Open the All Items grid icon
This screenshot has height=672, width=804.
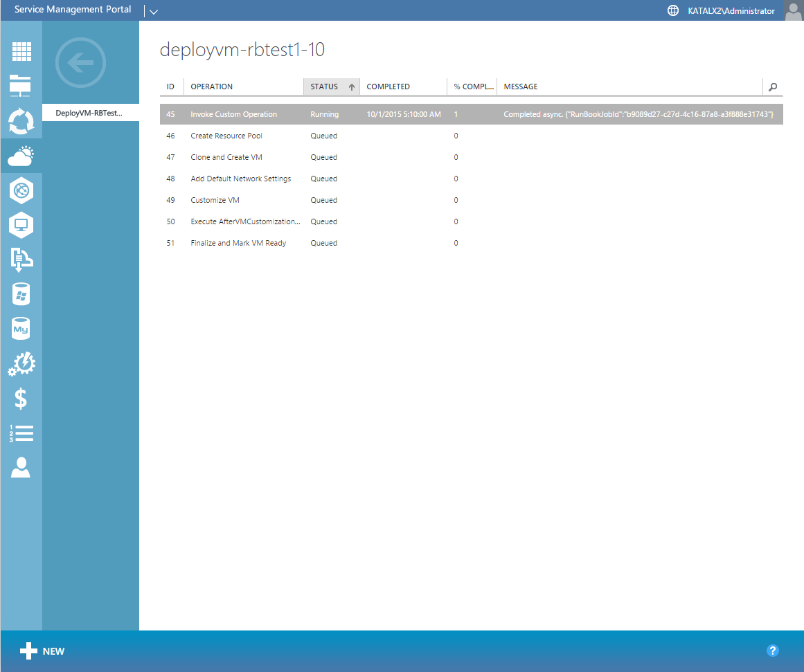(x=21, y=51)
